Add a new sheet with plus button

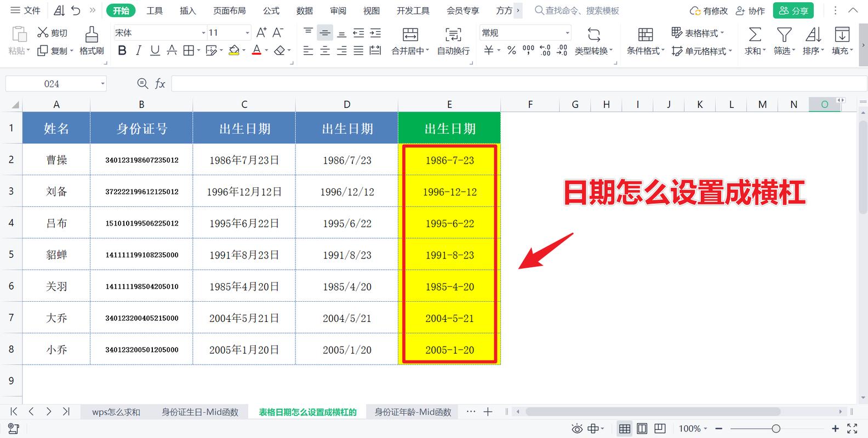click(488, 412)
